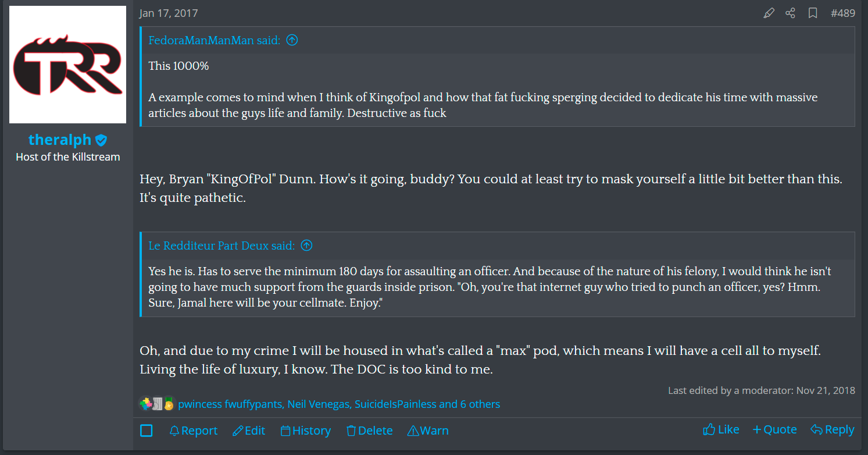Like the post
Image resolution: width=868 pixels, height=455 pixels.
point(721,429)
